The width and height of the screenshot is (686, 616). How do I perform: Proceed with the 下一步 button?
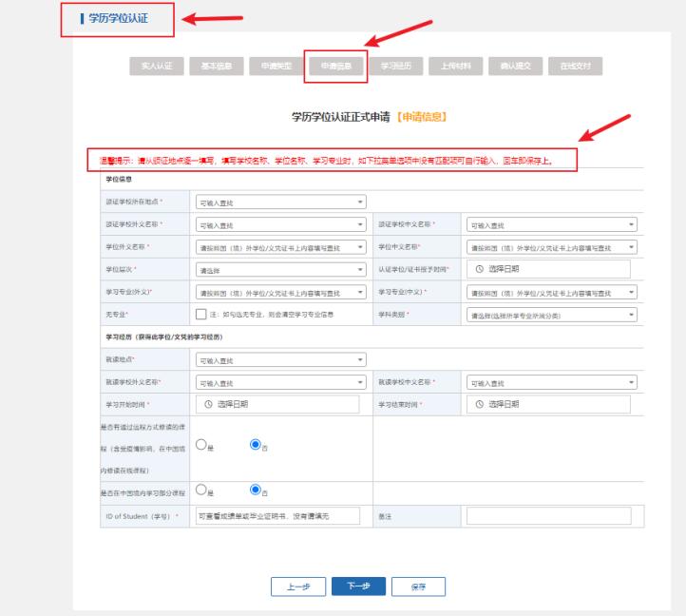[358, 587]
